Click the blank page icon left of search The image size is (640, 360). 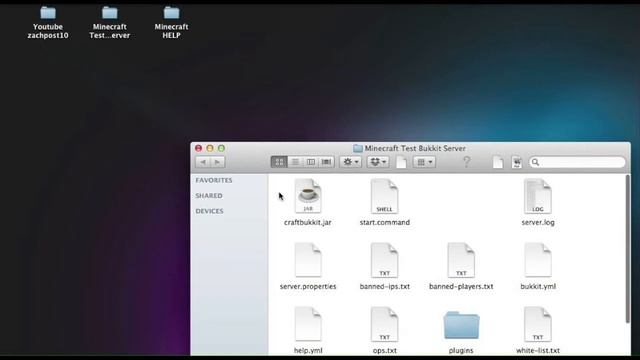click(x=498, y=162)
